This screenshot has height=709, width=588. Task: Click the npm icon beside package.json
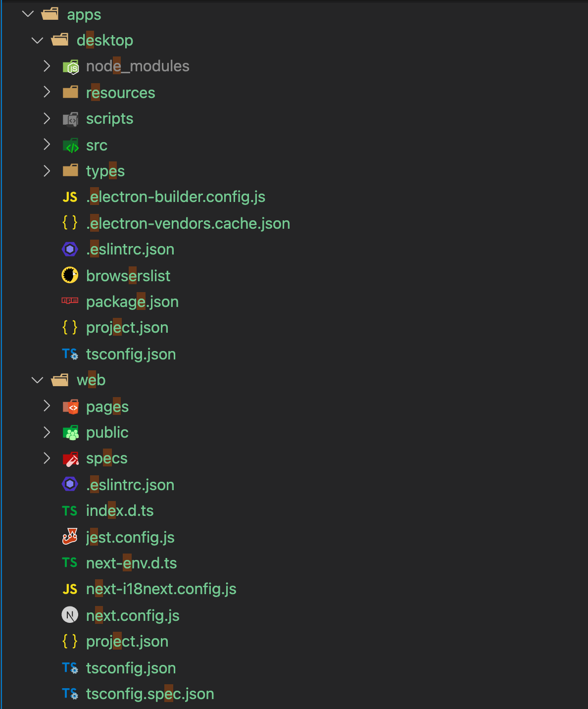pyautogui.click(x=70, y=301)
